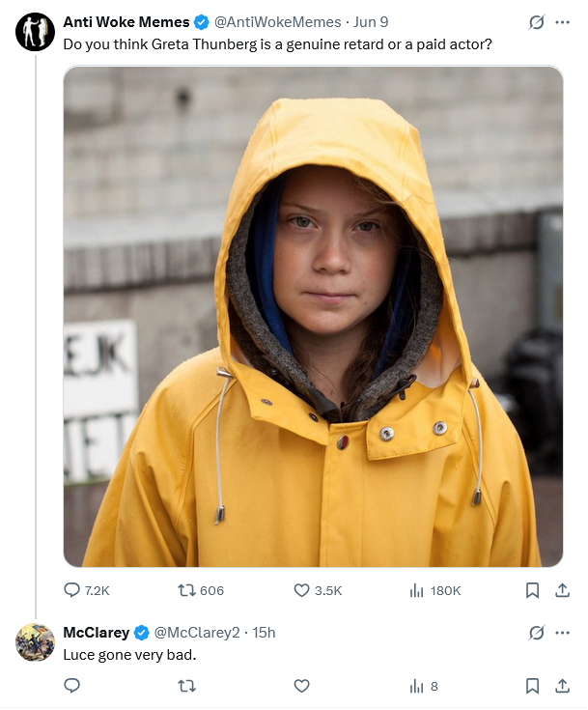
Task: Open more options menu on McClarey's reply
Action: pyautogui.click(x=563, y=633)
